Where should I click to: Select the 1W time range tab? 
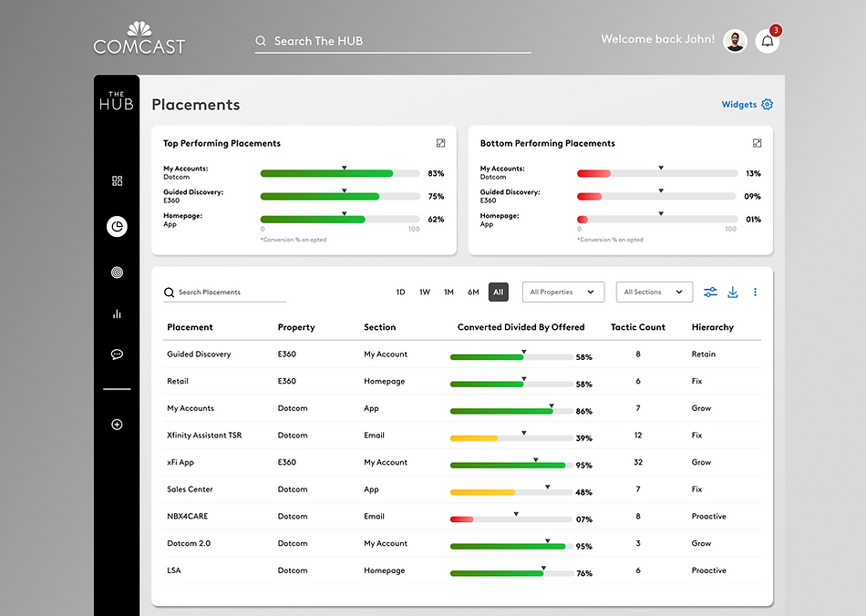[x=424, y=292]
